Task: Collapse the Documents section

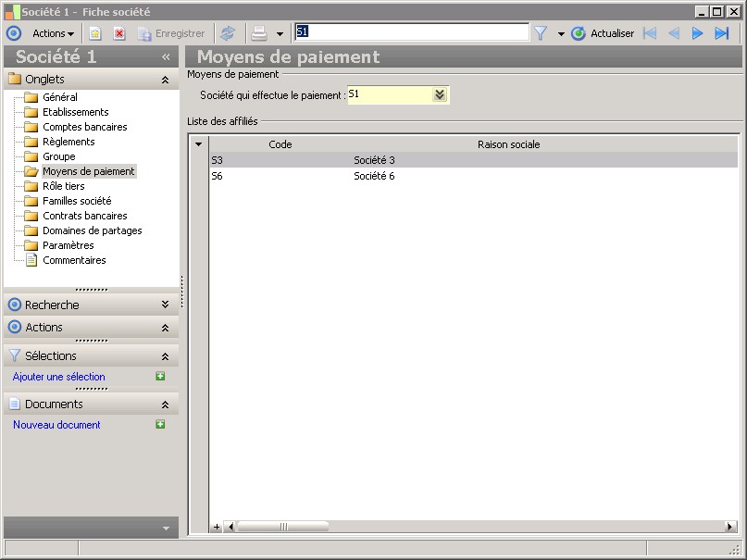Action: pyautogui.click(x=165, y=404)
